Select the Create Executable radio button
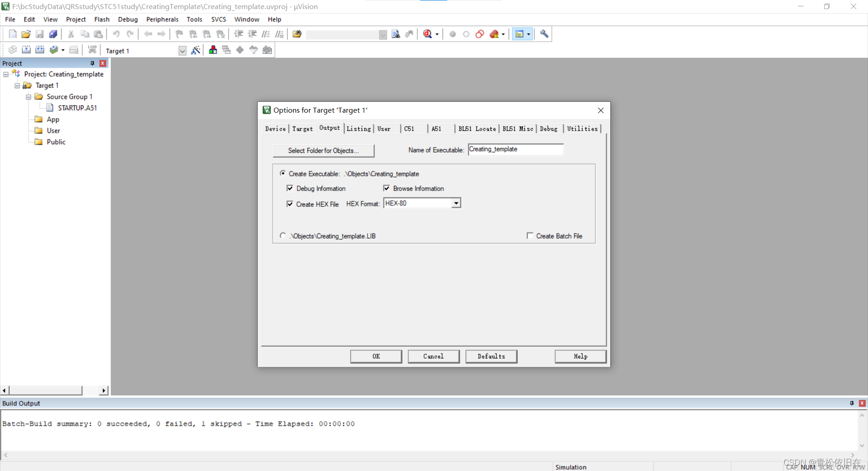Image resolution: width=868 pixels, height=471 pixels. click(283, 173)
